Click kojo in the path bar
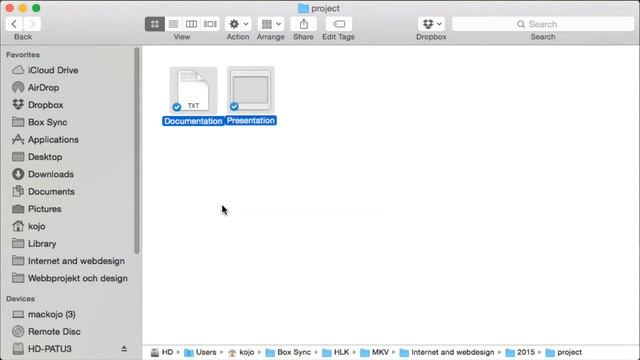This screenshot has width=640, height=360. [x=241, y=352]
